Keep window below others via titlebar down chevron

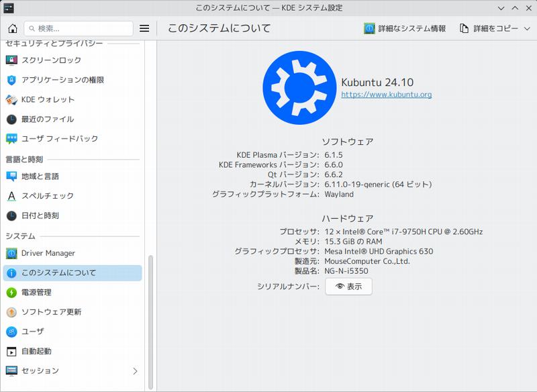pos(501,8)
